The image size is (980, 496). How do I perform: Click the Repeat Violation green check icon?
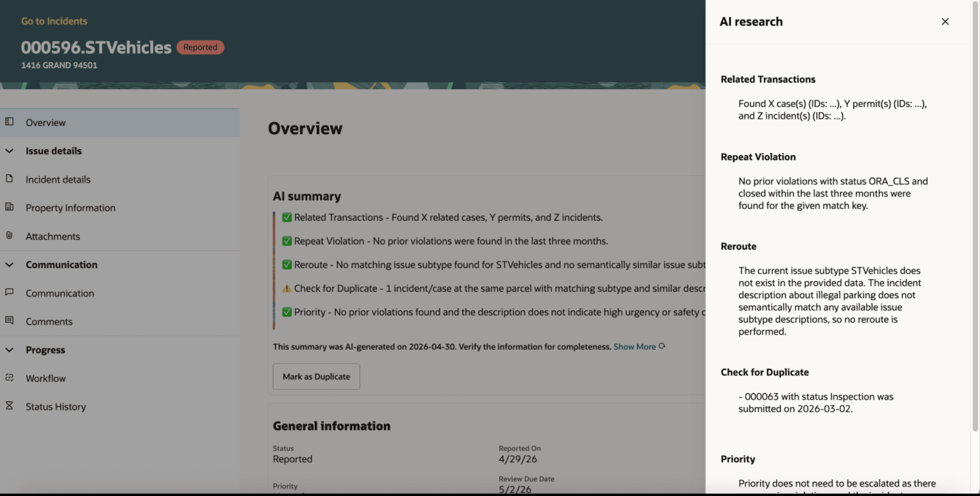click(x=287, y=241)
